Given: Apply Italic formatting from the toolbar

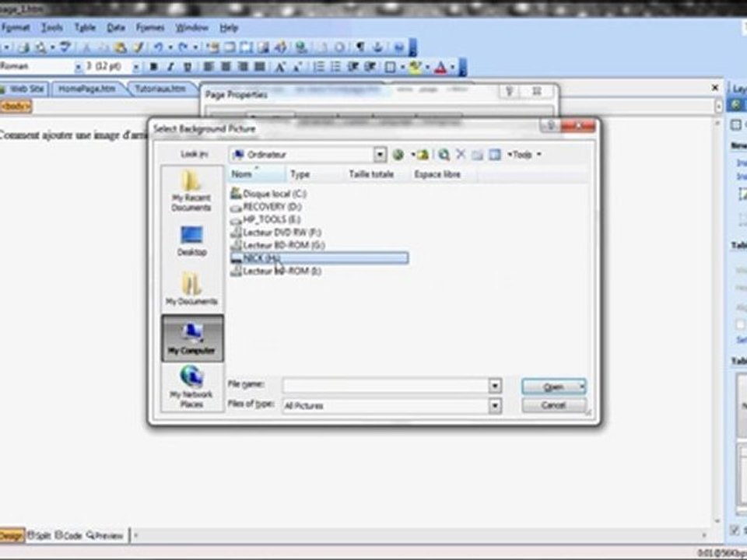Looking at the screenshot, I should click(x=170, y=67).
